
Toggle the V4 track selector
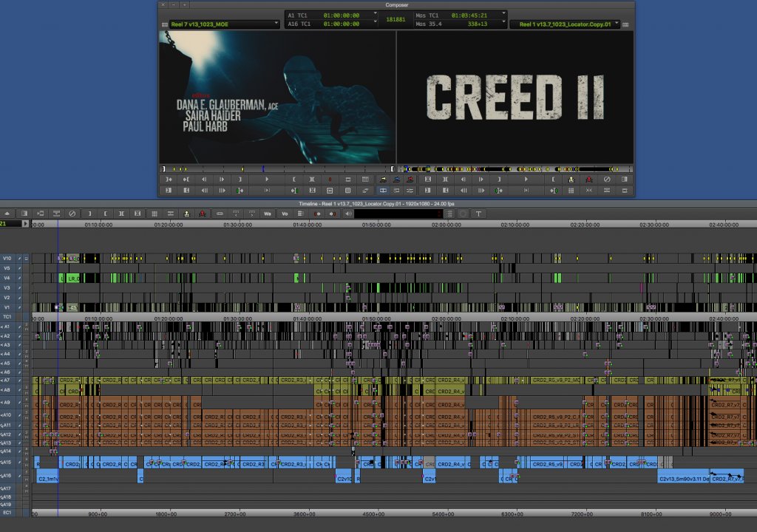point(7,278)
